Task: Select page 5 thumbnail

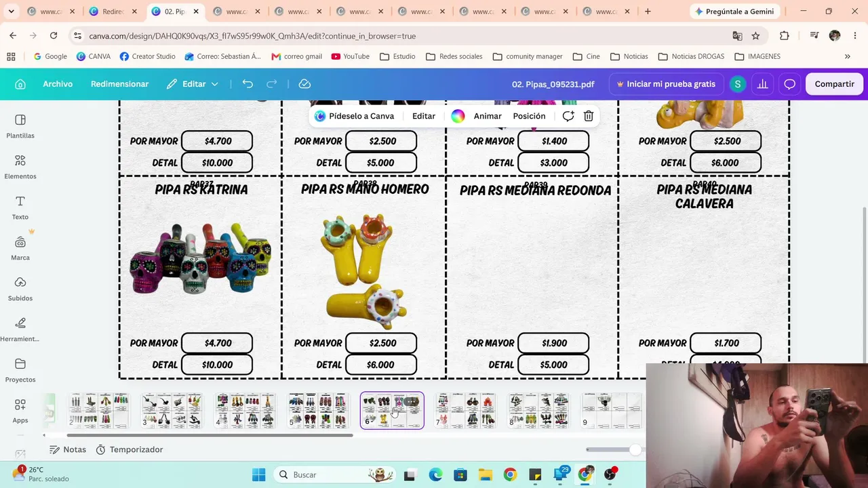Action: (318, 411)
